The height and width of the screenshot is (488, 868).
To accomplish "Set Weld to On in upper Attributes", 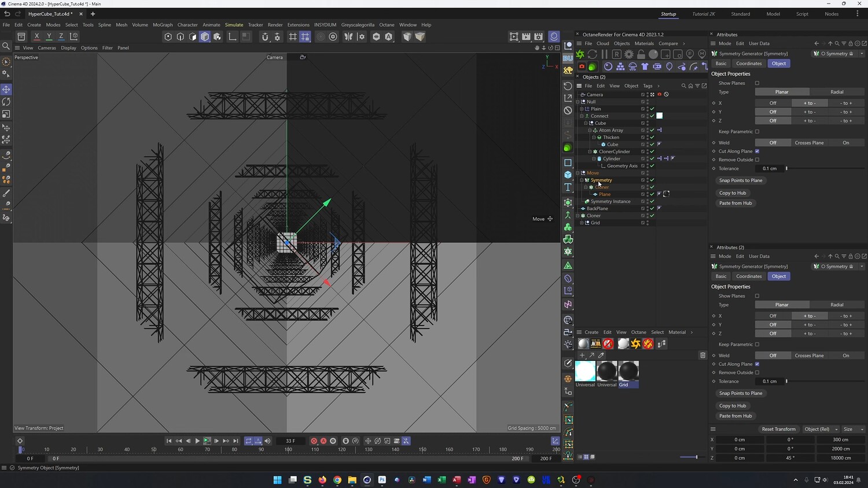I will click(846, 143).
